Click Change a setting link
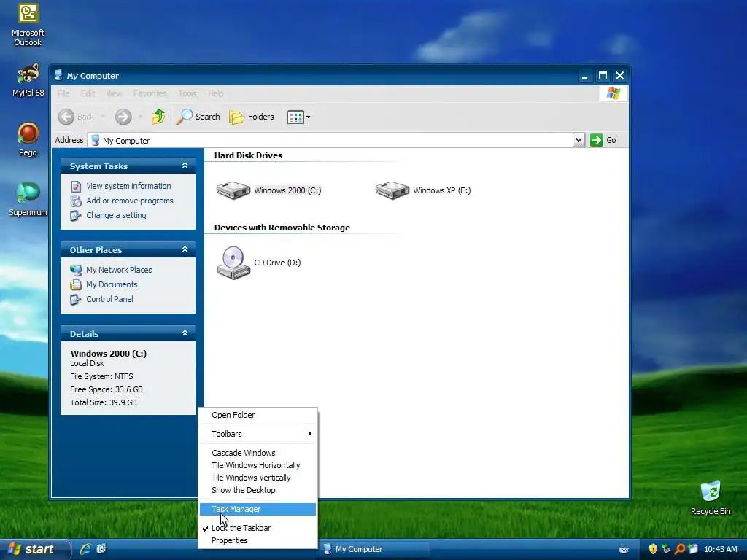This screenshot has width=747, height=560. (116, 215)
